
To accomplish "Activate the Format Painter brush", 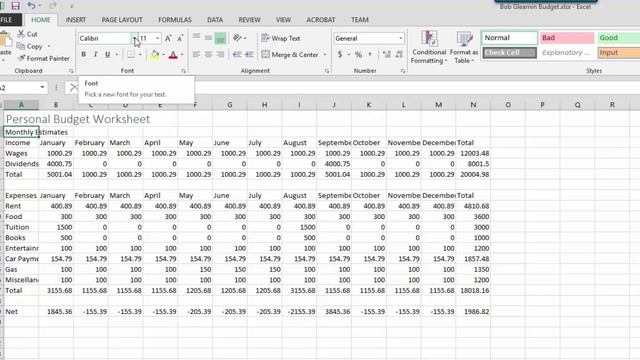I will [43, 58].
